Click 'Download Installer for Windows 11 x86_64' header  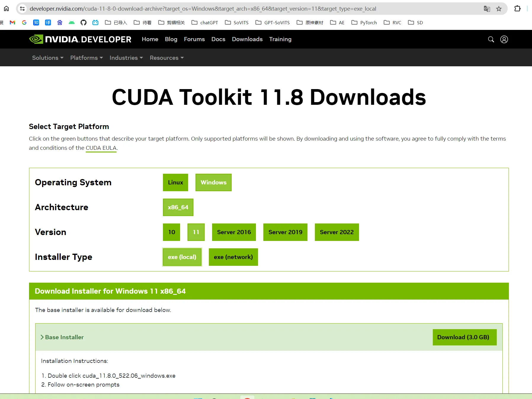pyautogui.click(x=110, y=291)
